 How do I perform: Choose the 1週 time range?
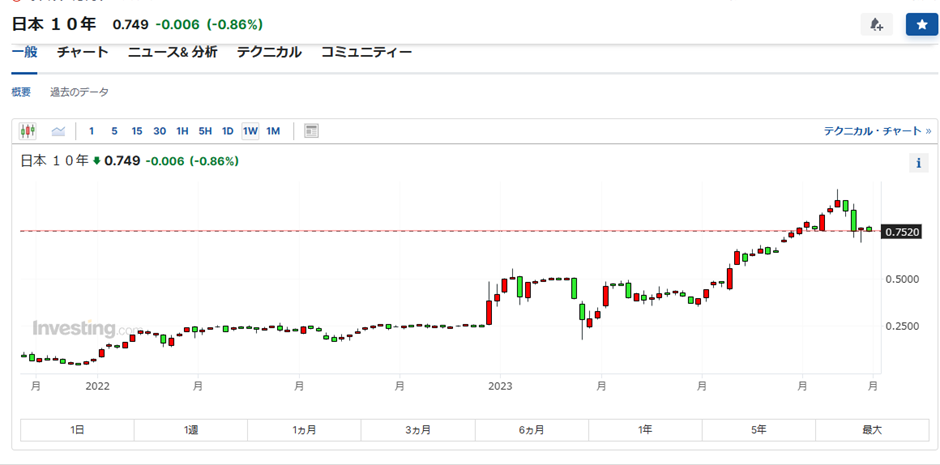coord(191,430)
